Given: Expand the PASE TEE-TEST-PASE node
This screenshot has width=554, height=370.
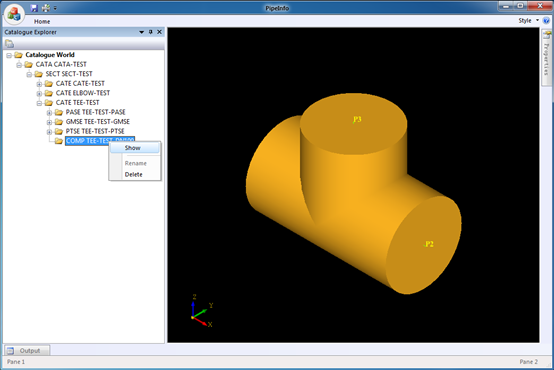Looking at the screenshot, I should tap(49, 112).
